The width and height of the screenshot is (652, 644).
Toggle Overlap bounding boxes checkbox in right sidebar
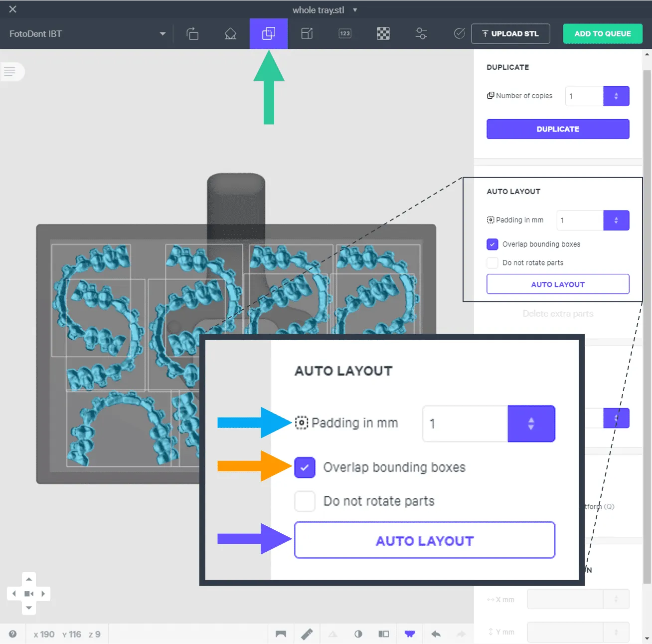pyautogui.click(x=492, y=244)
